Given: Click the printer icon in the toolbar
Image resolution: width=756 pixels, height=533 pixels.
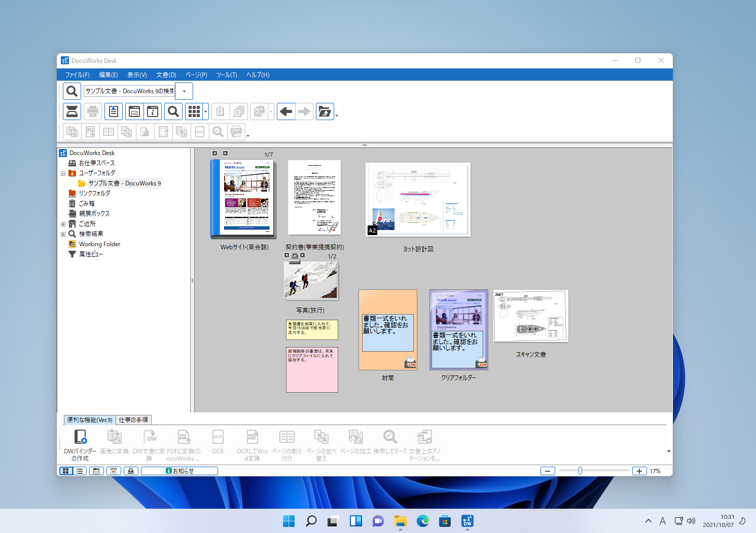Looking at the screenshot, I should coord(93,111).
